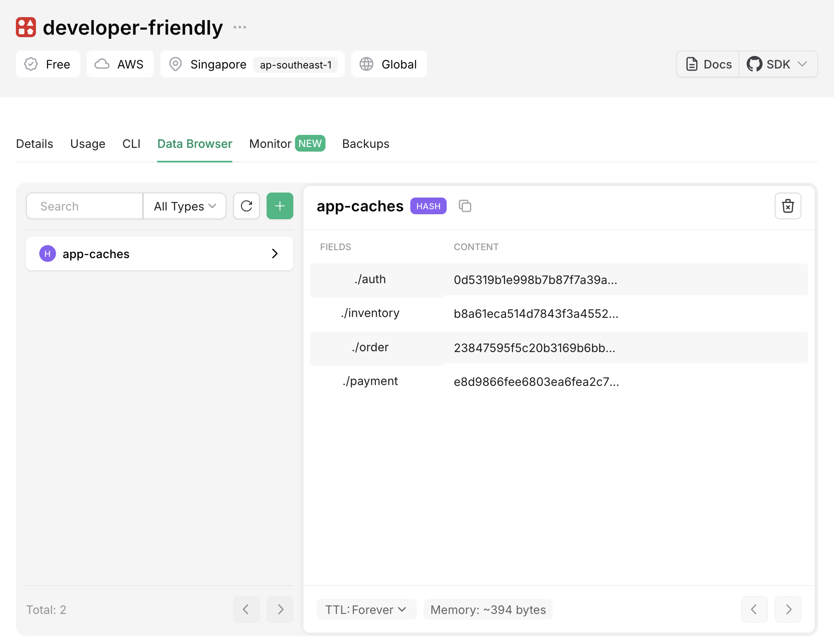Delete the app-caches key with trash icon
This screenshot has height=644, width=834.
tap(788, 206)
